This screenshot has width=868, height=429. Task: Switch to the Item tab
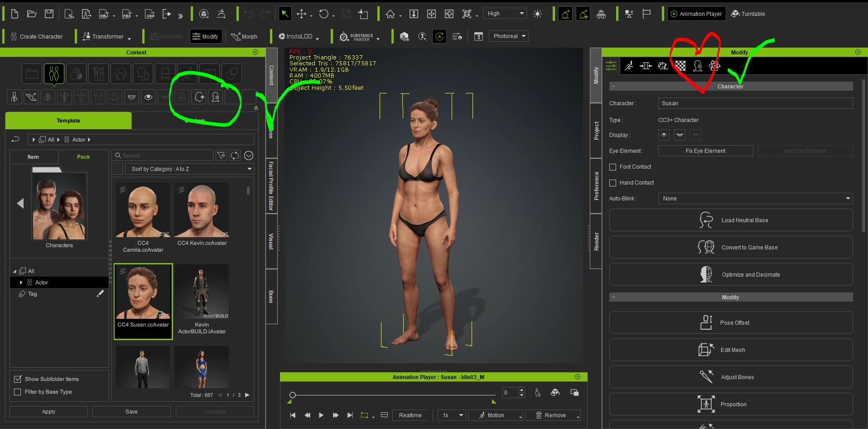(33, 157)
